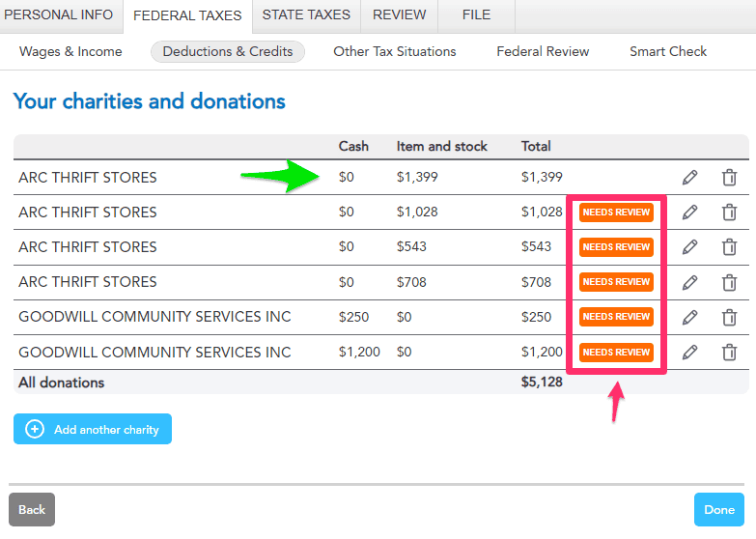Trash the $1,200 Goodwill donation entry
The height and width of the screenshot is (539, 756).
pyautogui.click(x=729, y=352)
